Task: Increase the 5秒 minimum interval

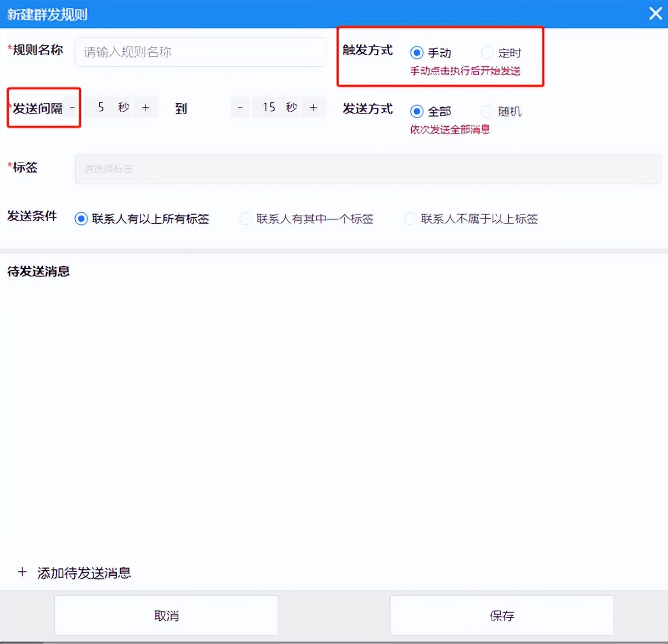Action: [145, 107]
